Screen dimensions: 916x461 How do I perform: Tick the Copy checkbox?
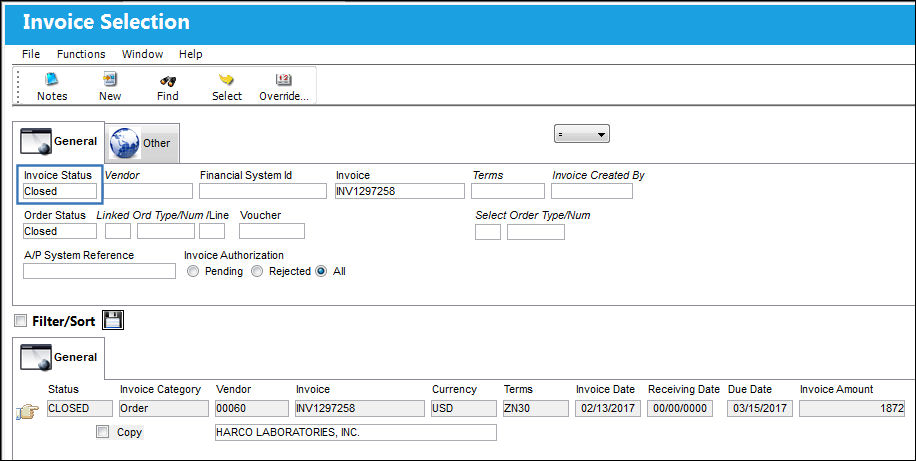102,432
